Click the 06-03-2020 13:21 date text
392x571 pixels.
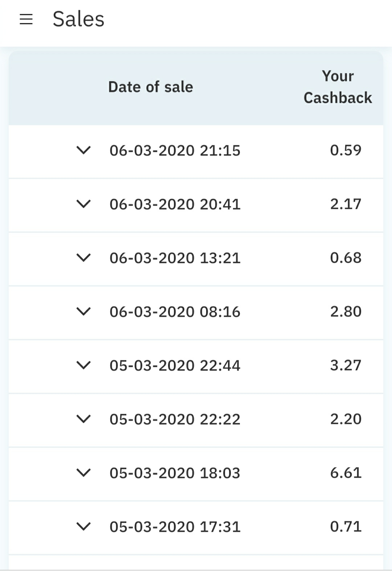[x=175, y=258]
